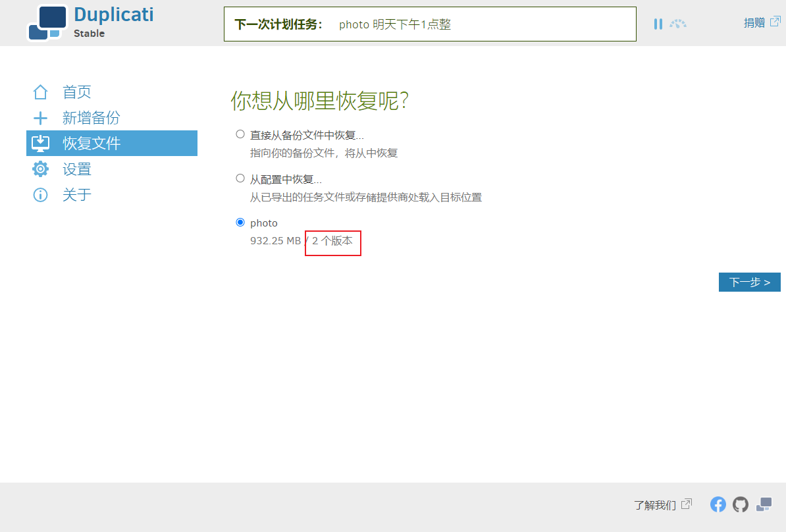Pause the scheduler with the pause icon

658,24
